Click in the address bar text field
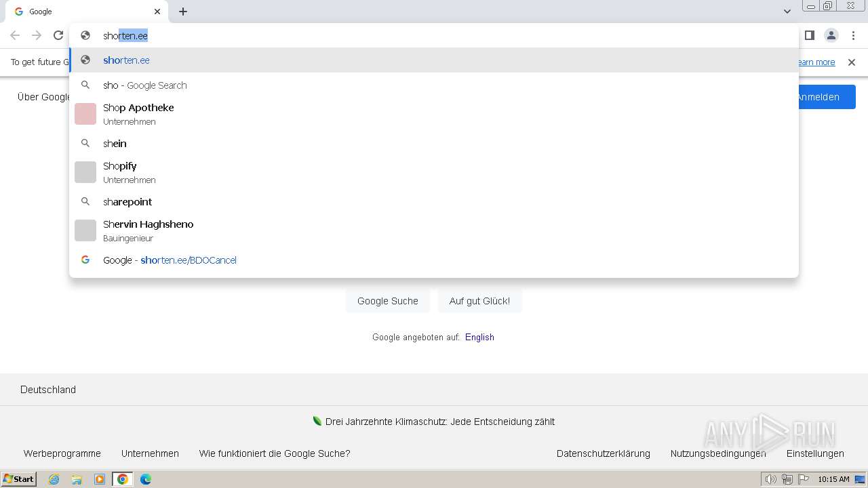868x488 pixels. 434,35
